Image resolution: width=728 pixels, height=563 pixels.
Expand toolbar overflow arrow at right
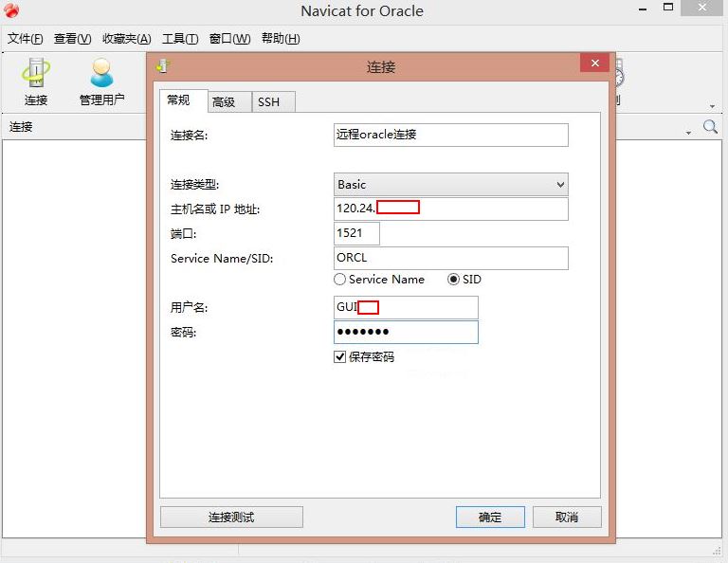[712, 107]
